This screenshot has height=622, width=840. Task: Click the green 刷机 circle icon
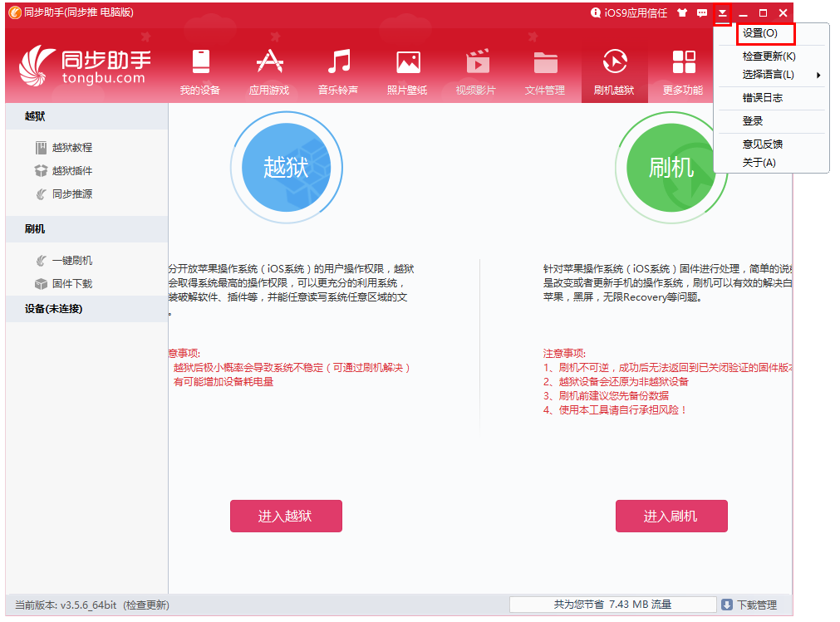pos(671,167)
